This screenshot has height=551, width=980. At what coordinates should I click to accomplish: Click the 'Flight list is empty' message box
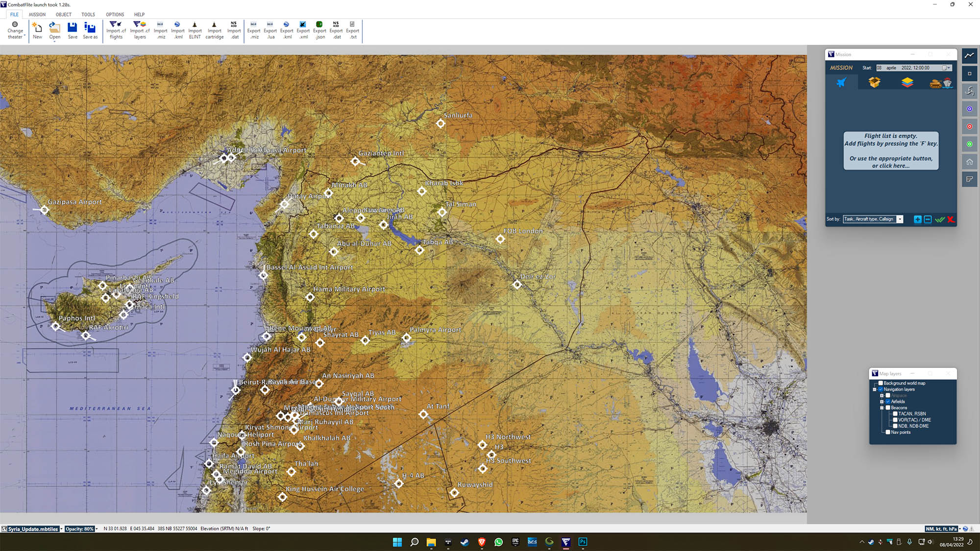(x=890, y=151)
